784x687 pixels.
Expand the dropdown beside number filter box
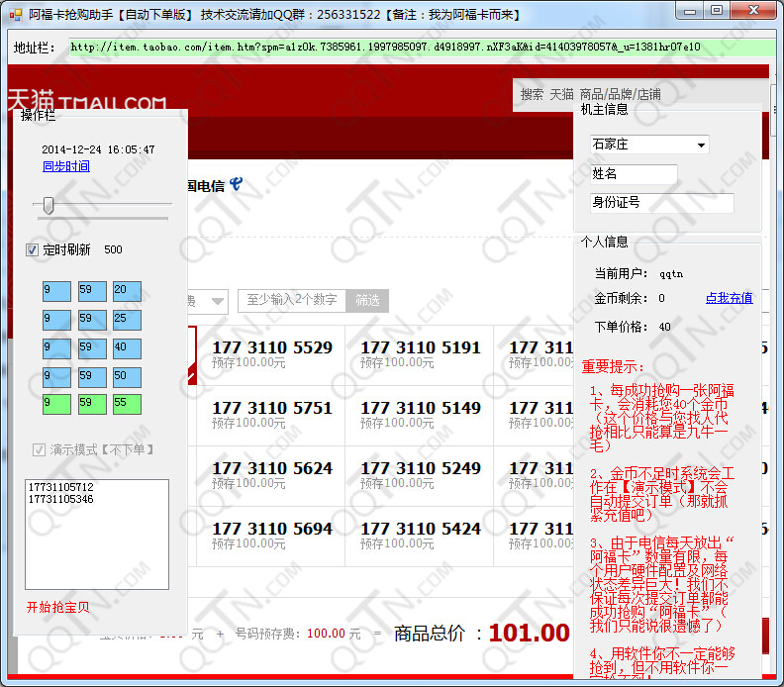tap(216, 301)
